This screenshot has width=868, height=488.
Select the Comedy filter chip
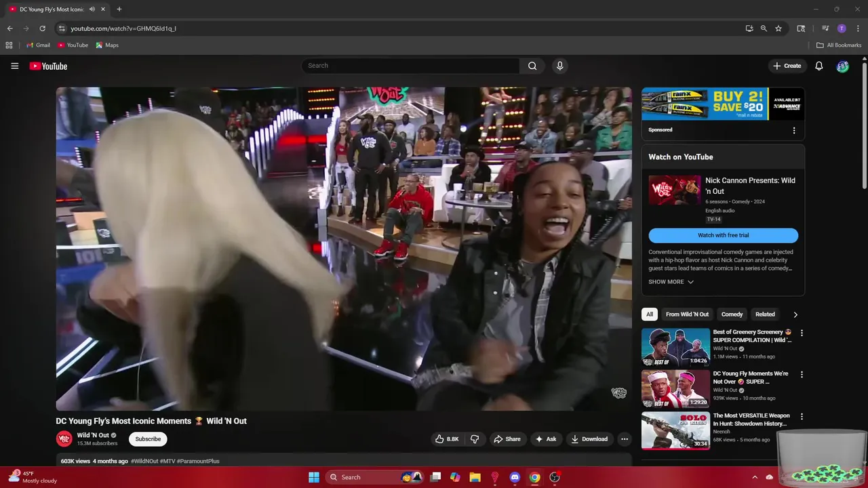coord(732,314)
